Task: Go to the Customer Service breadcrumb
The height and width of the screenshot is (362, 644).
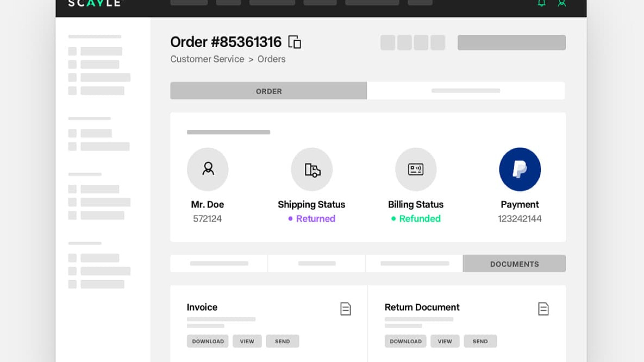Action: pos(207,59)
